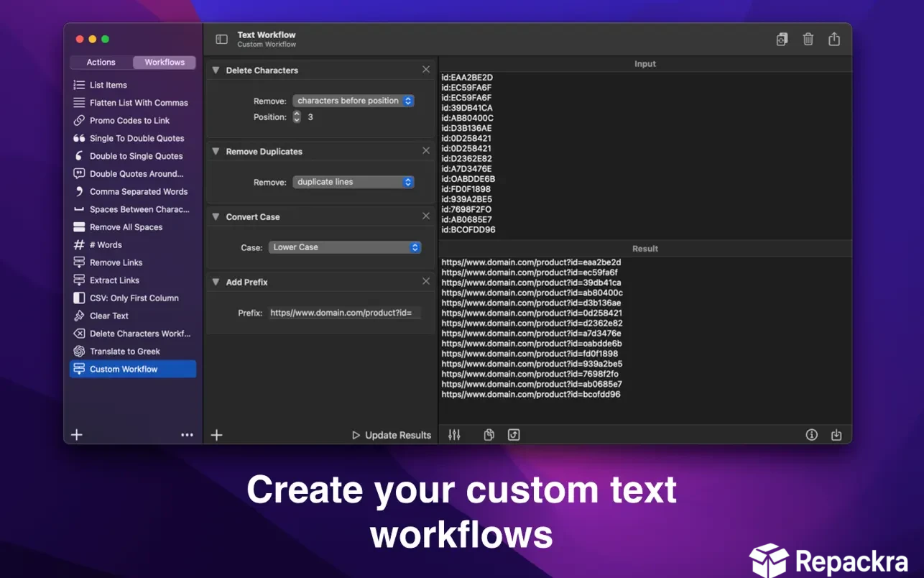Collapse the Convert Case step
Image resolution: width=924 pixels, height=578 pixels.
(216, 217)
